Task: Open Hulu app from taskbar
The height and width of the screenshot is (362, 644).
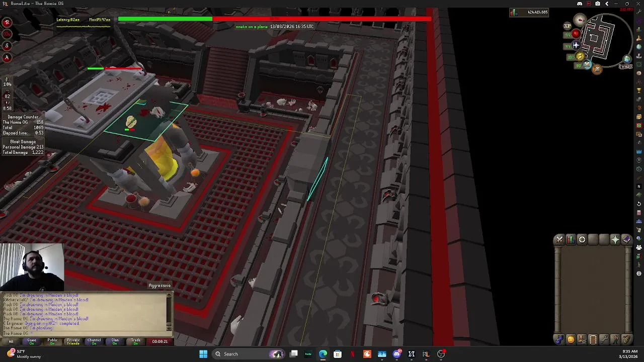Action: pyautogui.click(x=308, y=354)
